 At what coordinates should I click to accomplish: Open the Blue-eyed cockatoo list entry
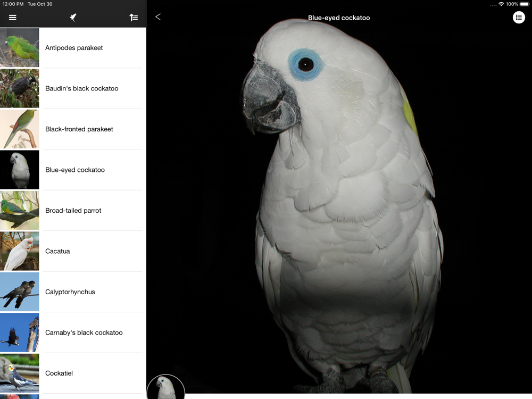point(73,170)
